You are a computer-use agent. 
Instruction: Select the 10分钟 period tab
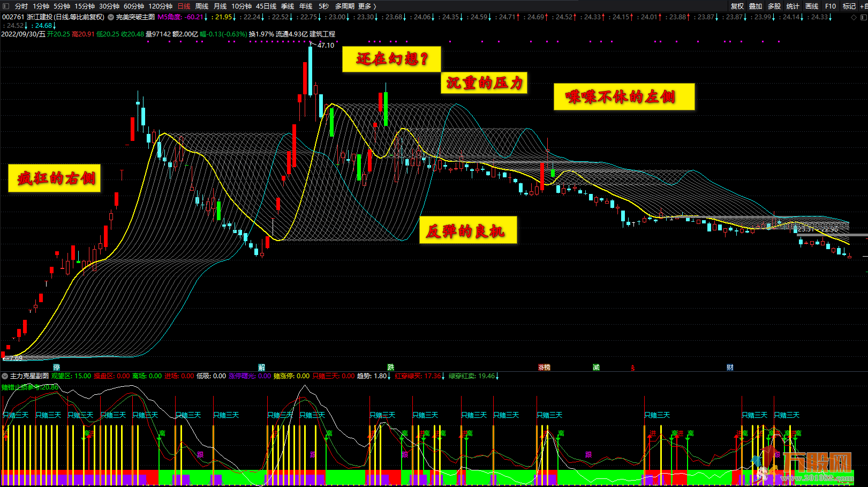point(241,6)
